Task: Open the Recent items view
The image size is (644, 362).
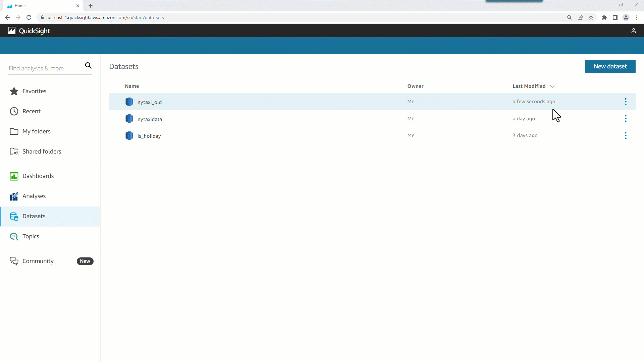Action: click(x=32, y=111)
